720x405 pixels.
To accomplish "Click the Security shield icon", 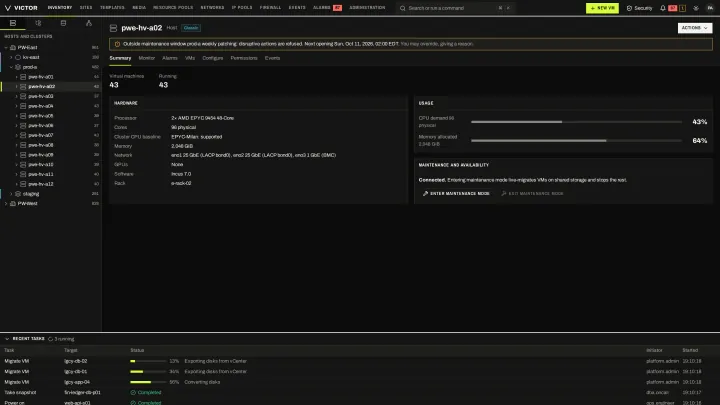I will pos(629,8).
